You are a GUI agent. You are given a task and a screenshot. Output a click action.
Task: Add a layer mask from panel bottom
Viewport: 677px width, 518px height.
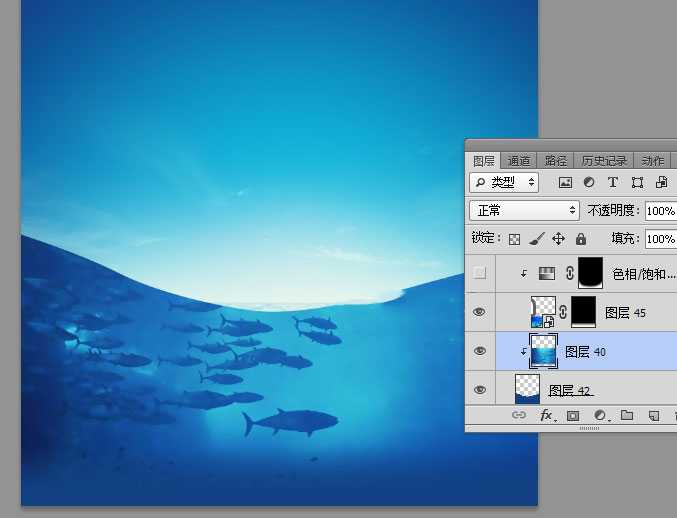click(x=573, y=415)
